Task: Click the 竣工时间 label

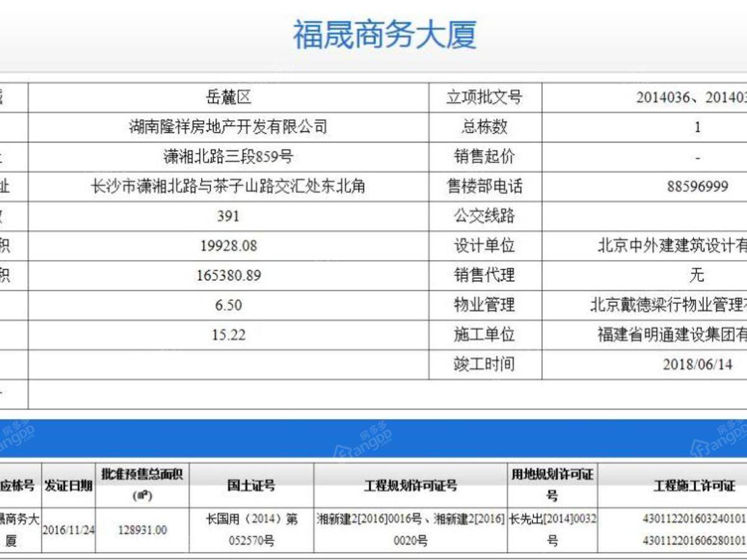Action: coord(484,365)
